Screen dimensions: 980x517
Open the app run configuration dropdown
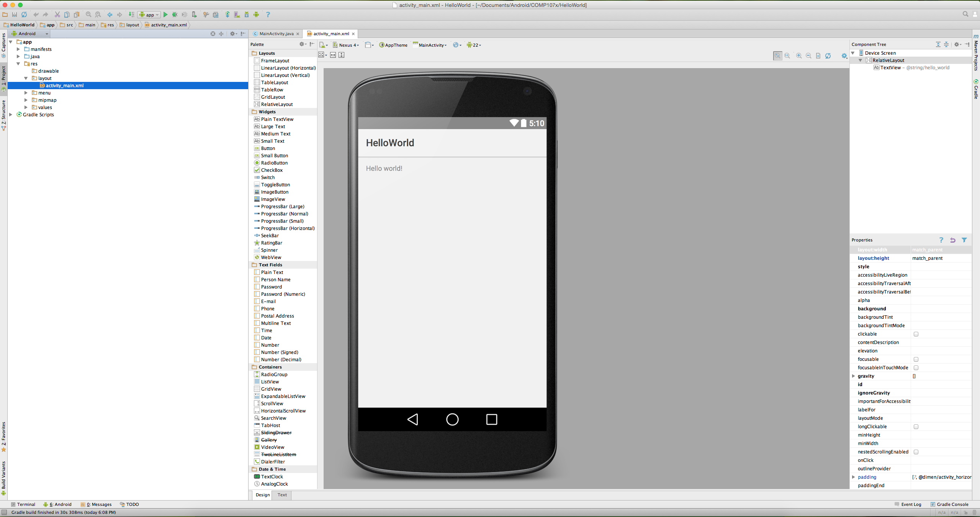point(149,15)
